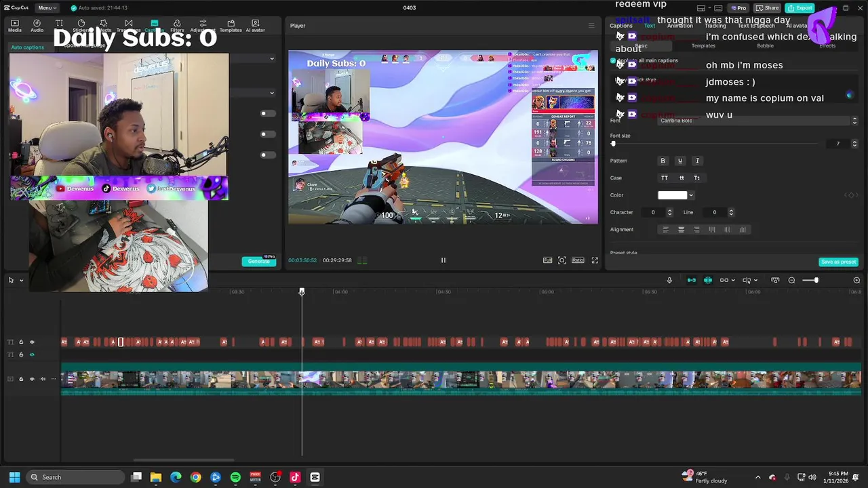Open the Font dropdown showing Cambria Bold
The height and width of the screenshot is (488, 868).
(x=758, y=121)
